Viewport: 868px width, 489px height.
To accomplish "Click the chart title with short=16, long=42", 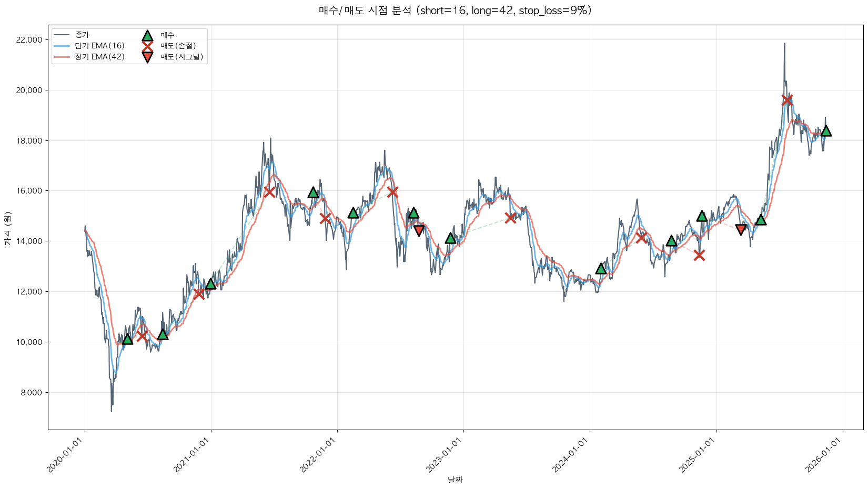I will pyautogui.click(x=455, y=11).
